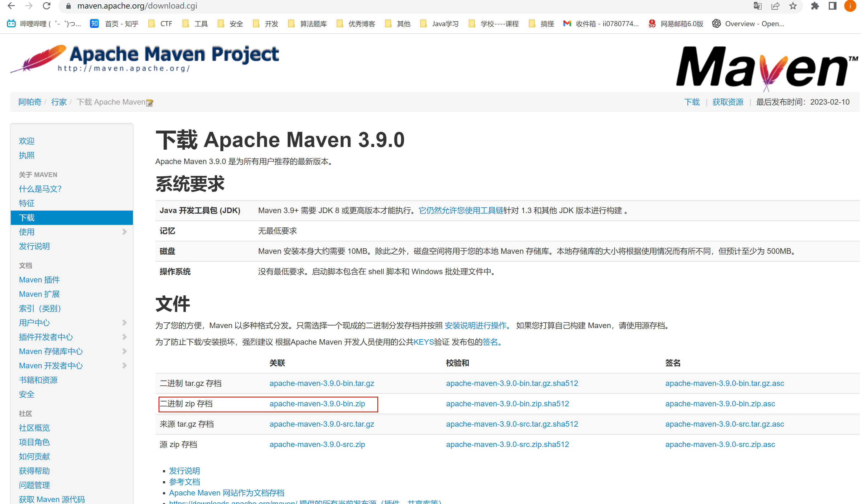Open apache-maven-3.9.0-bin.zip.sha512 checksum
Screen dimensions: 861x504
click(x=507, y=404)
